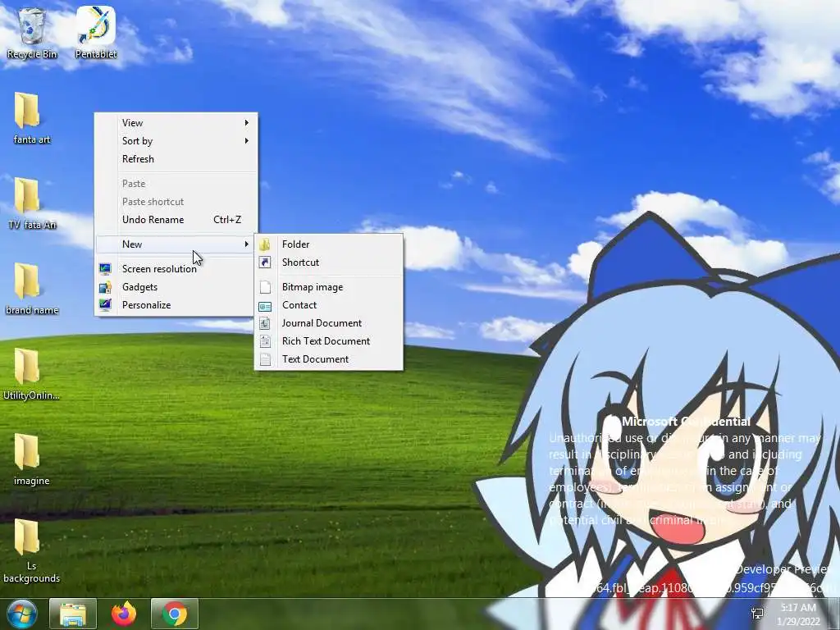Screen dimensions: 840x630
Task: Click the Ctrl+Z shortcut text
Action: pos(227,220)
